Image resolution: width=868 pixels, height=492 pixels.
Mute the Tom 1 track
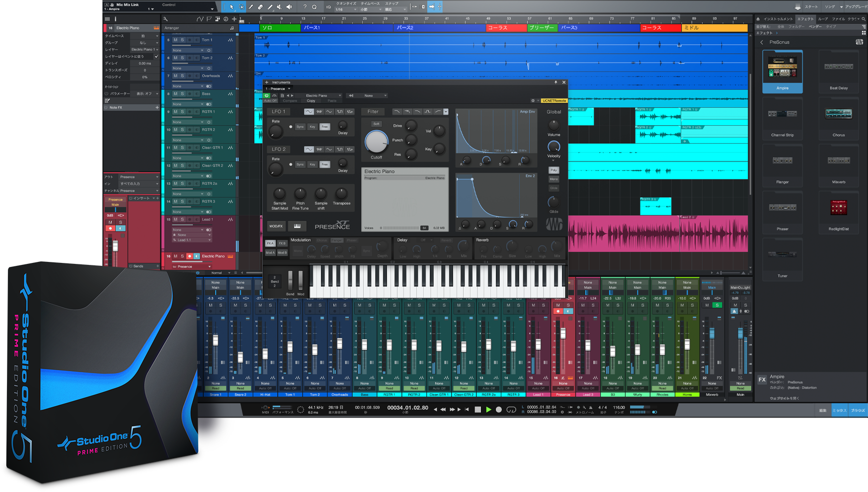pos(175,40)
